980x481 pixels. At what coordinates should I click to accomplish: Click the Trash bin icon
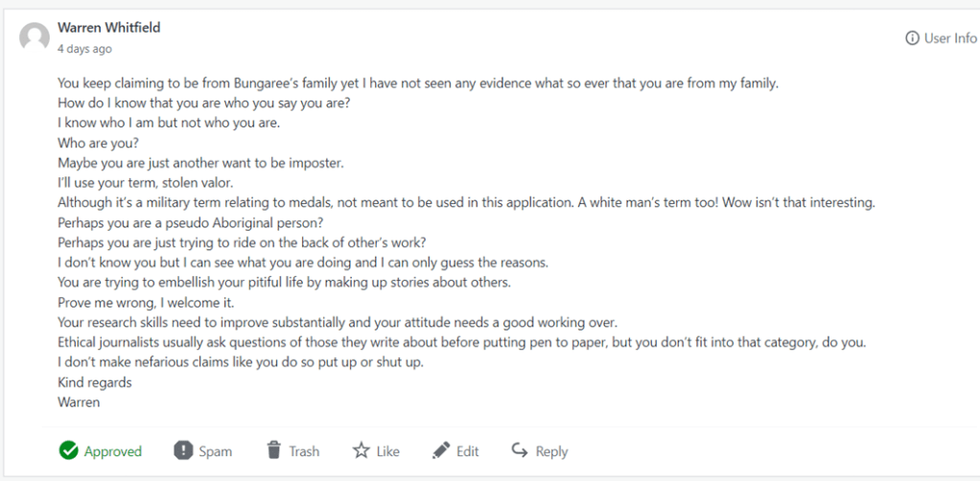pyautogui.click(x=274, y=450)
